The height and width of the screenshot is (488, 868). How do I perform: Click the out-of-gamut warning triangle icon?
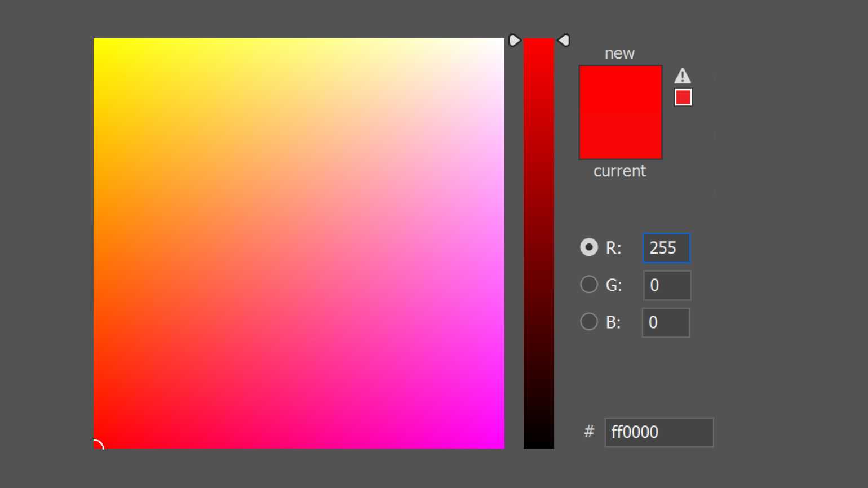(683, 76)
